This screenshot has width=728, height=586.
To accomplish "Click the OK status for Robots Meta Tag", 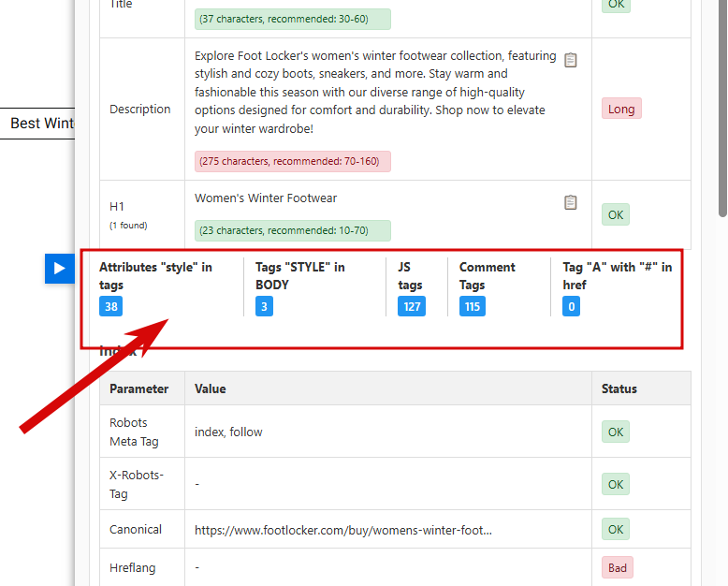I will tap(615, 432).
